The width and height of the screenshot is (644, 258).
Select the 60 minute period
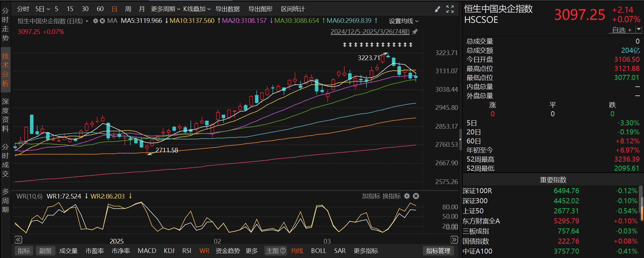pyautogui.click(x=100, y=9)
